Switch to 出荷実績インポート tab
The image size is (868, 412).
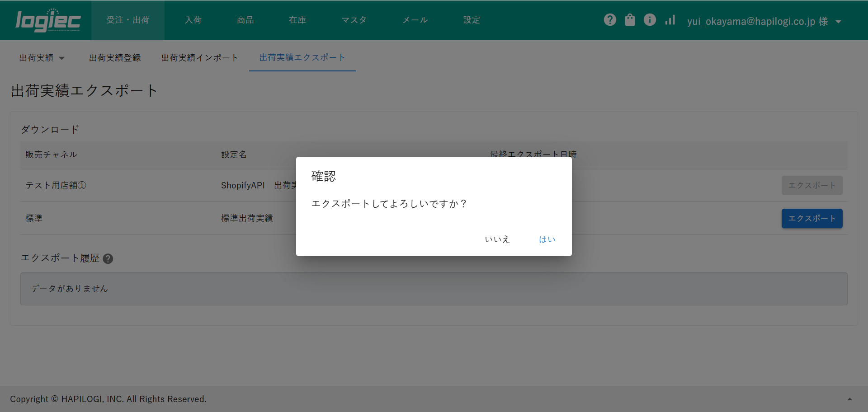pos(199,58)
